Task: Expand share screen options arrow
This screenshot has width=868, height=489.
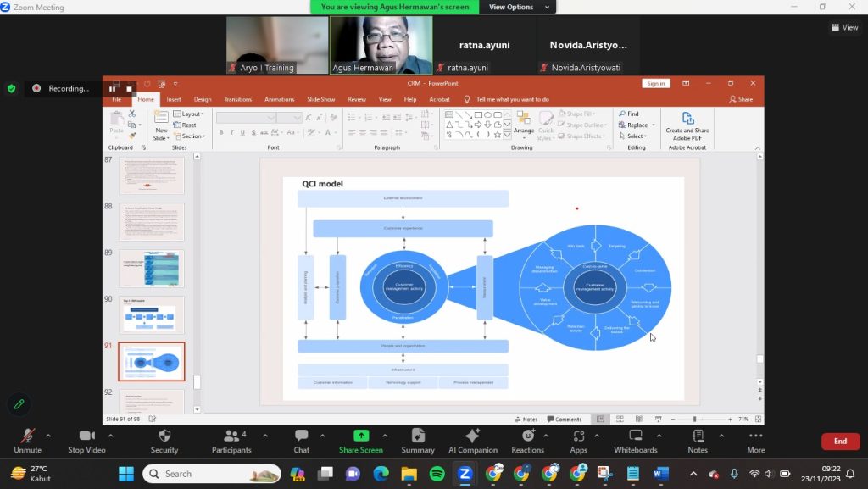Action: (385, 436)
